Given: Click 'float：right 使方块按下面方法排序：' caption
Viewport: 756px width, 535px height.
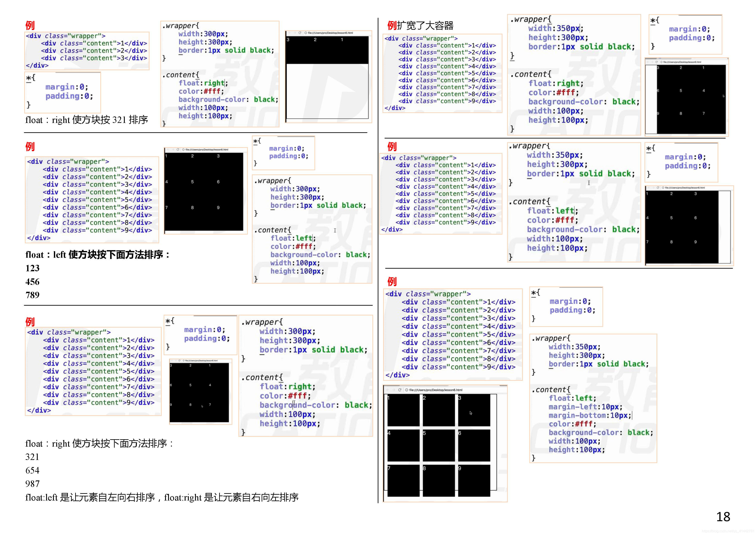Looking at the screenshot, I should pyautogui.click(x=99, y=443).
